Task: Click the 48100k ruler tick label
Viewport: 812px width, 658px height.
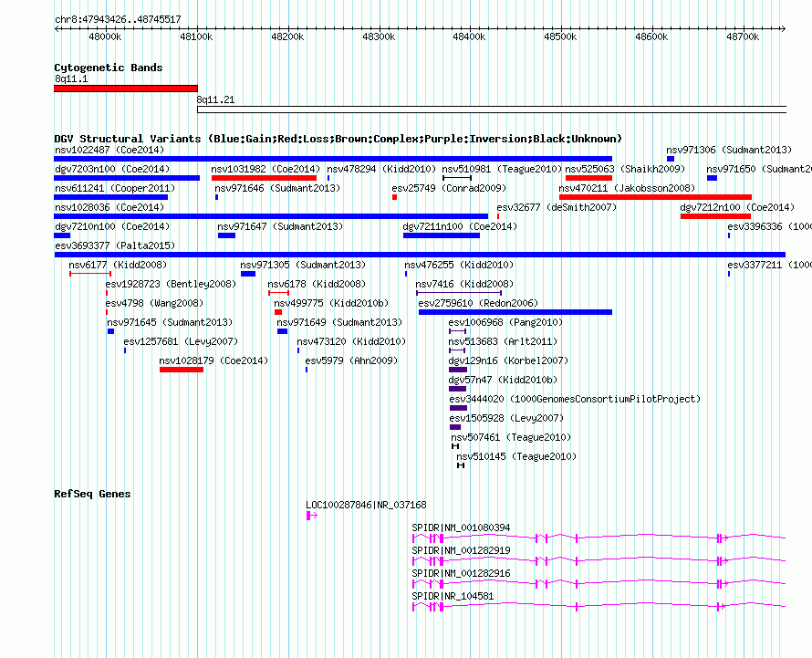Action: point(196,37)
